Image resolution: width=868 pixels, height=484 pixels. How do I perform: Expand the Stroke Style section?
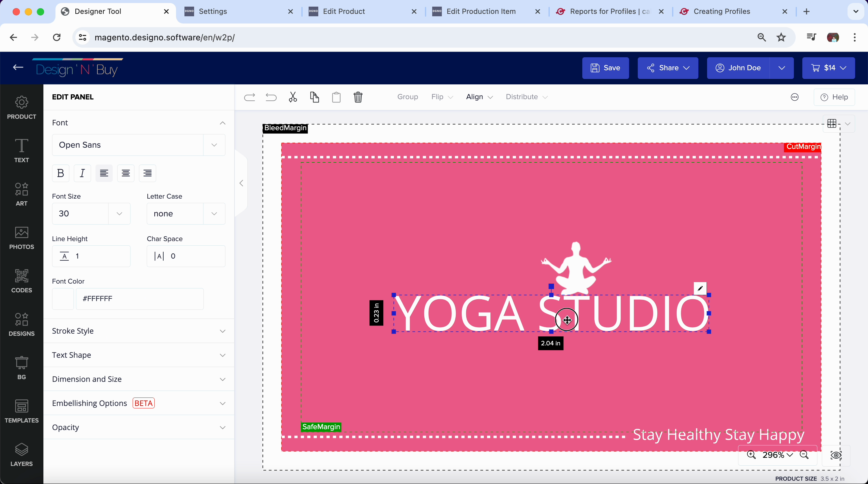pyautogui.click(x=139, y=331)
